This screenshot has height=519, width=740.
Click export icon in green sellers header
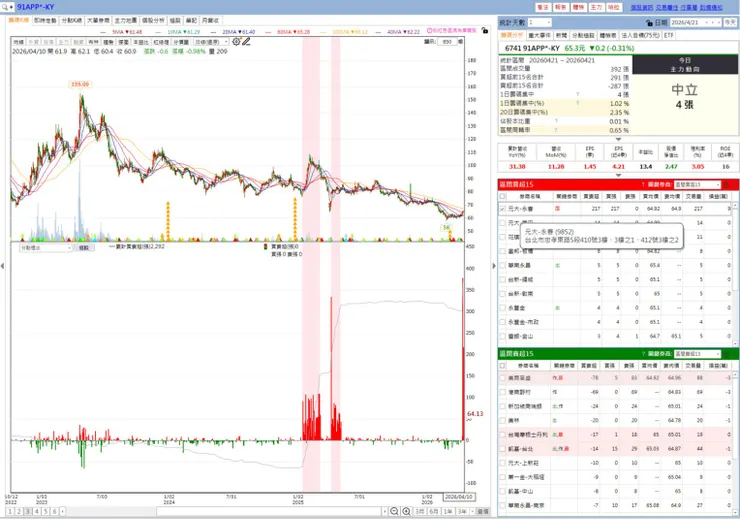tap(727, 354)
